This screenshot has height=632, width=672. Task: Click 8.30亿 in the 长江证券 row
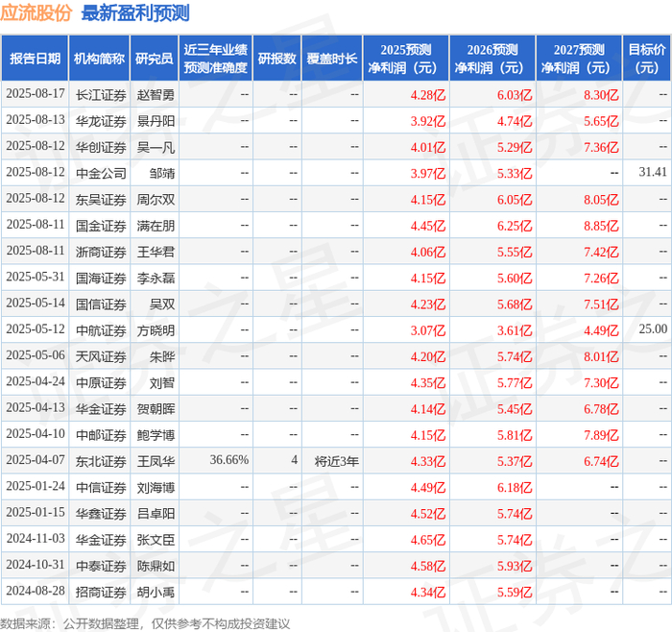(x=601, y=95)
